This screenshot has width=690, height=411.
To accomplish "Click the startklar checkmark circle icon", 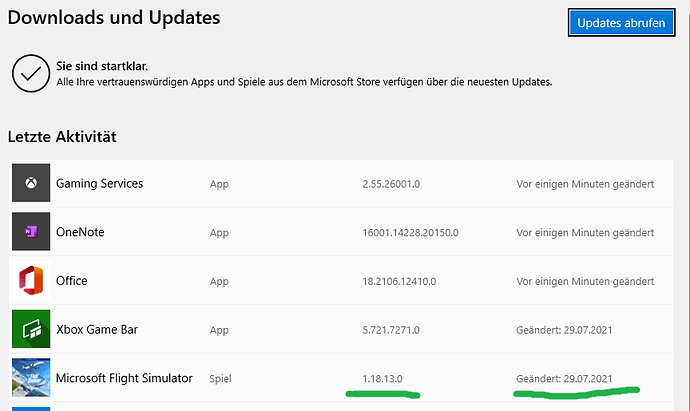I will point(31,73).
